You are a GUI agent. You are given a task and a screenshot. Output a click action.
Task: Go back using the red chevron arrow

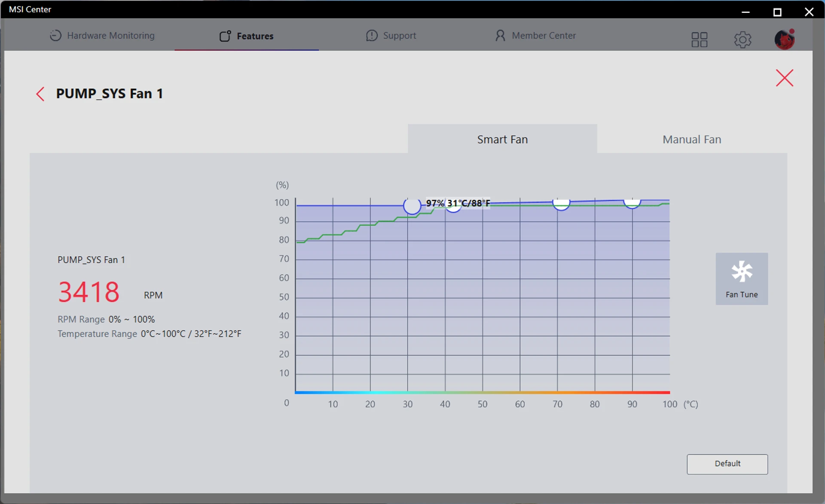40,94
